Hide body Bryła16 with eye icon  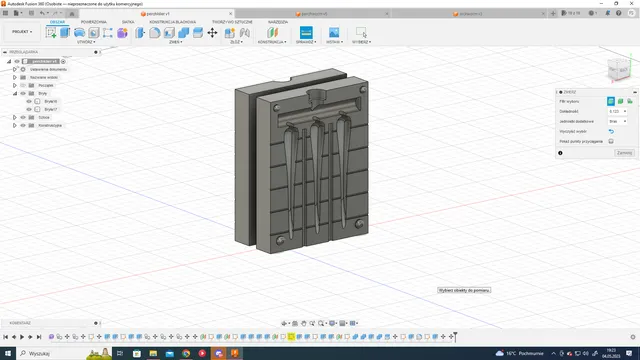click(29, 101)
